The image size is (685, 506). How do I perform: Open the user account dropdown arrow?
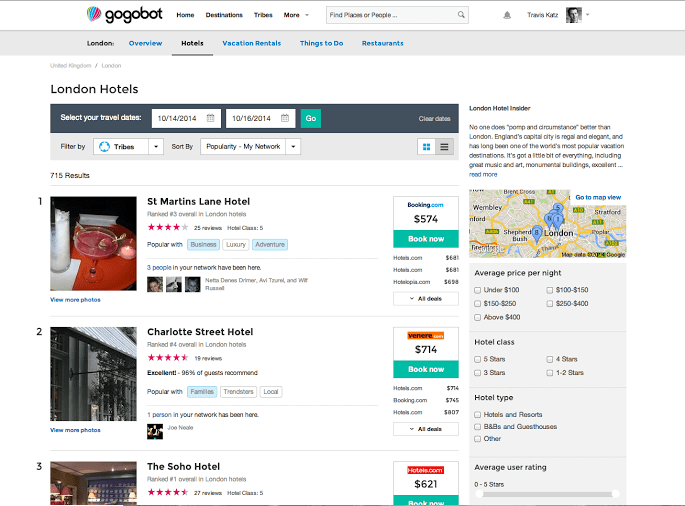588,15
